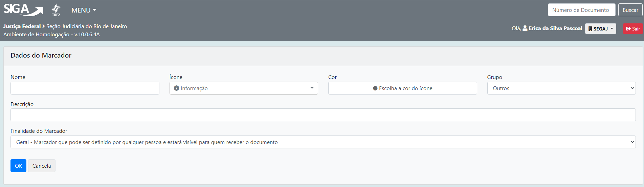Pick a color via the Cor circle
Screen dimensions: 644x187
[375, 88]
